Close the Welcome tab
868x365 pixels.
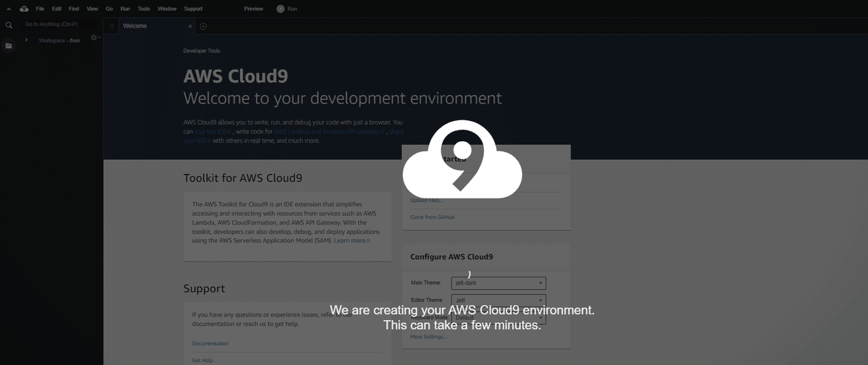tap(190, 26)
